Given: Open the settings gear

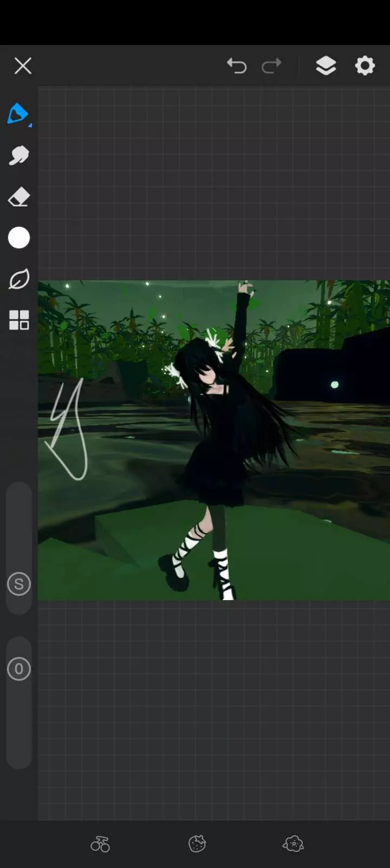Looking at the screenshot, I should click(x=365, y=65).
